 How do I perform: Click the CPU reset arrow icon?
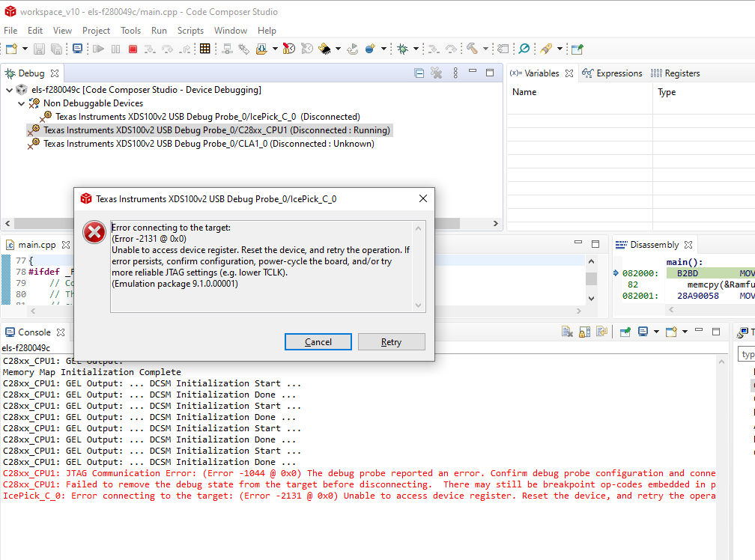tap(353, 49)
